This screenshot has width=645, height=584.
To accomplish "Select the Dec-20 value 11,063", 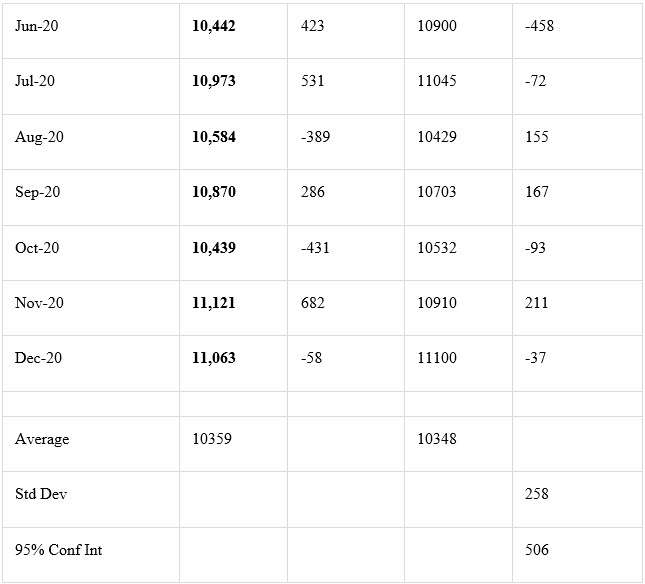I will tap(213, 358).
